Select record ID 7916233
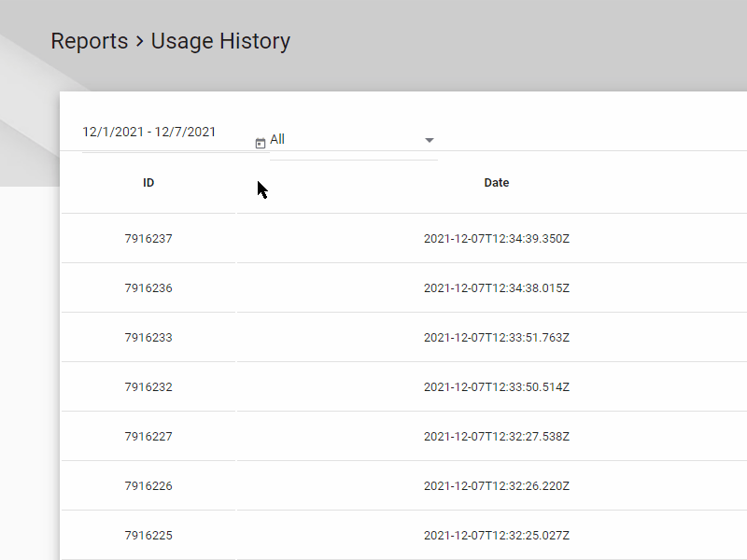 tap(148, 338)
